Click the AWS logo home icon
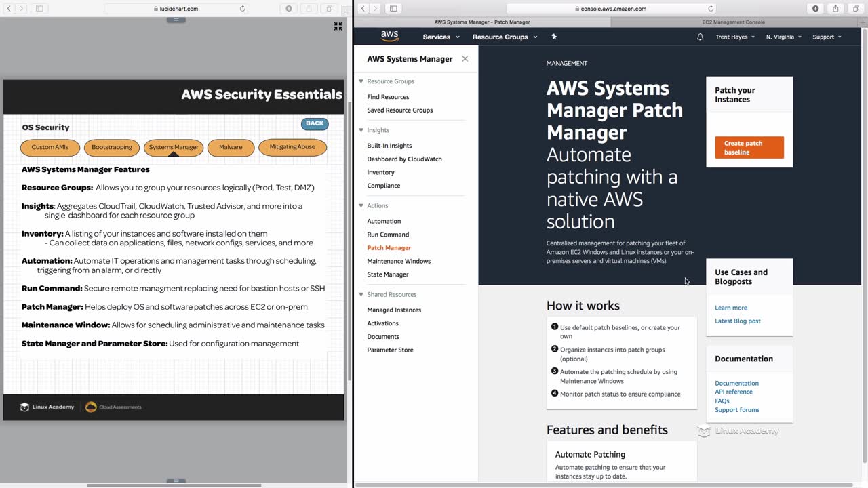 coord(389,36)
